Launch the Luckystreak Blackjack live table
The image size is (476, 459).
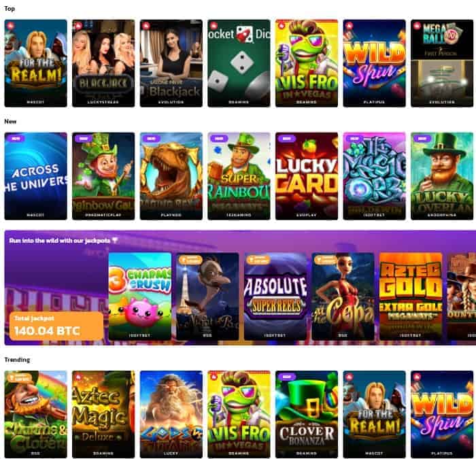click(x=103, y=63)
